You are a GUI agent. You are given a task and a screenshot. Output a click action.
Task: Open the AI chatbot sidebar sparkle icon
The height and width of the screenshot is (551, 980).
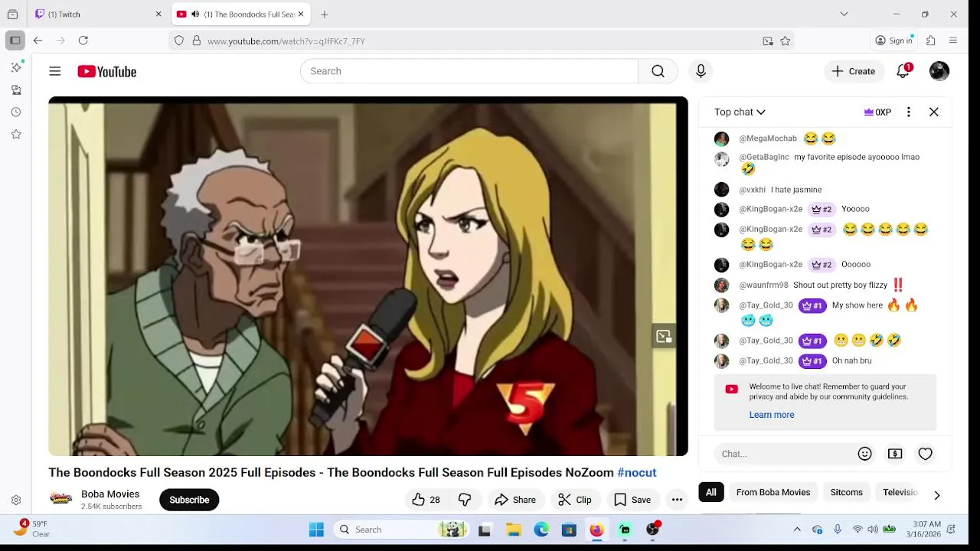click(16, 67)
